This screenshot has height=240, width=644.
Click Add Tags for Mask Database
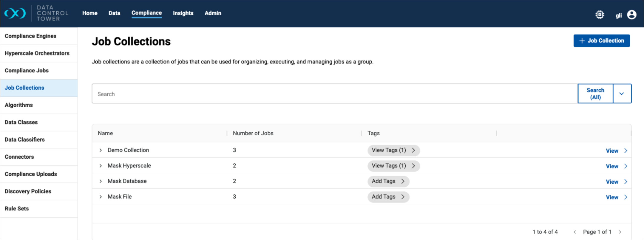click(388, 181)
